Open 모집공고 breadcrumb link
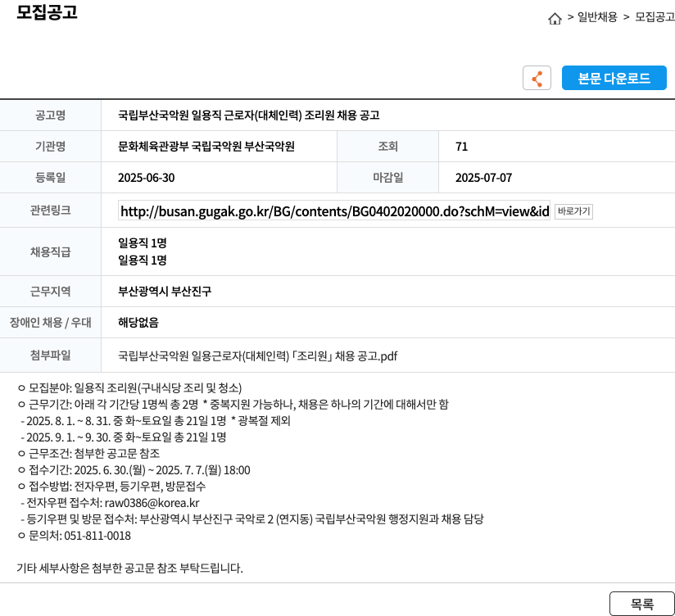This screenshot has width=675, height=616. pyautogui.click(x=655, y=17)
